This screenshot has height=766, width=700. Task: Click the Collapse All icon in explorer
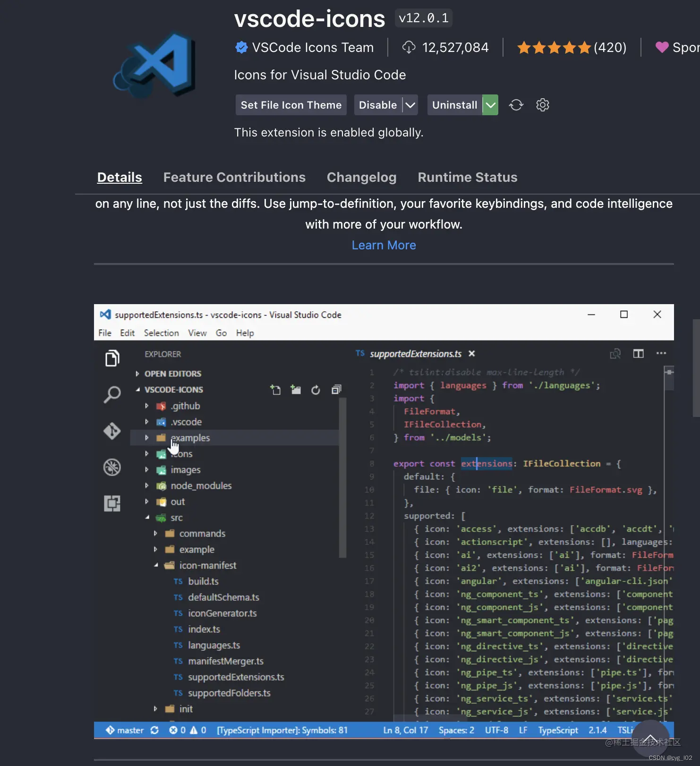click(x=336, y=390)
